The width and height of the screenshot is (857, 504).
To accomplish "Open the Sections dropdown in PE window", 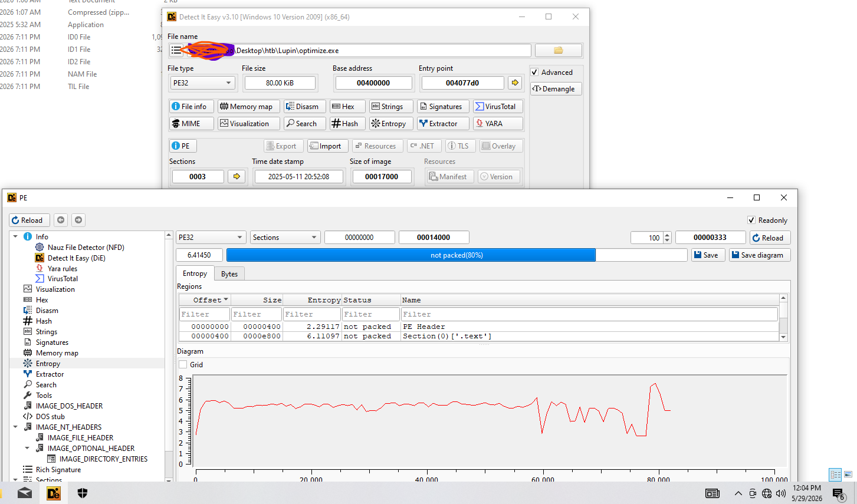I will [285, 238].
